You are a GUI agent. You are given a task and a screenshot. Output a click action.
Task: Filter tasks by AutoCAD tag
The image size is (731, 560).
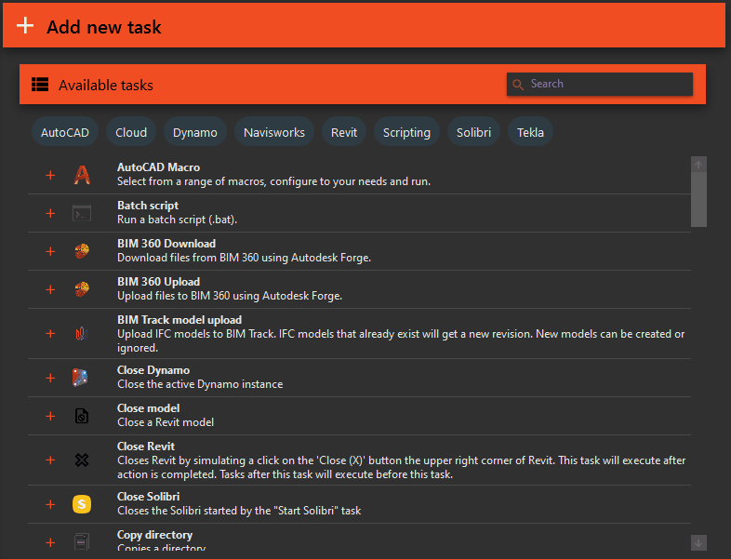[x=65, y=132]
